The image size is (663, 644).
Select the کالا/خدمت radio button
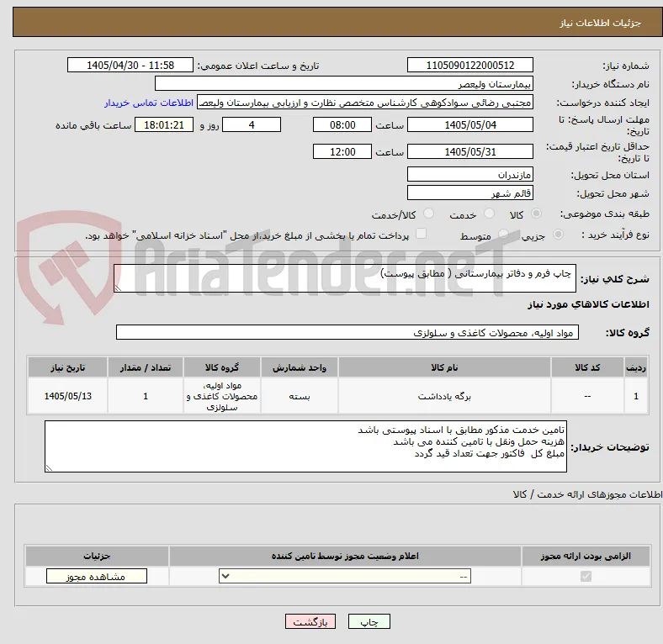(x=429, y=214)
